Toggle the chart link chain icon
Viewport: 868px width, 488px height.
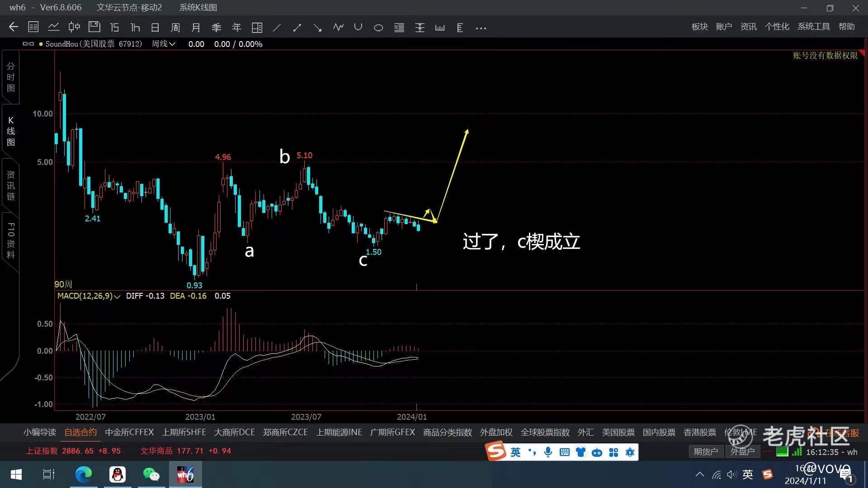click(28, 44)
